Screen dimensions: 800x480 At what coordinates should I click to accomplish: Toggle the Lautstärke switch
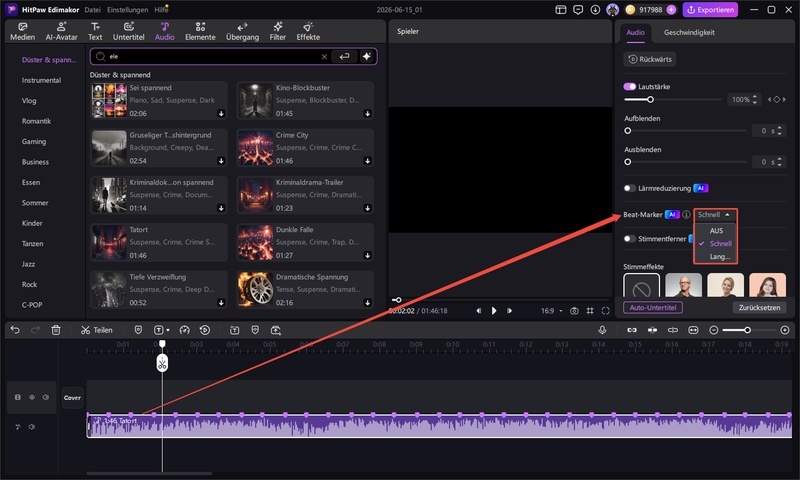click(630, 87)
